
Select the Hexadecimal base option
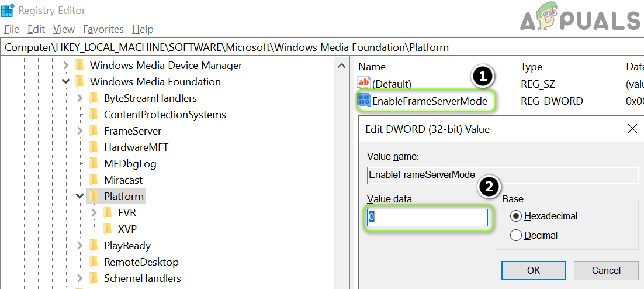(516, 216)
